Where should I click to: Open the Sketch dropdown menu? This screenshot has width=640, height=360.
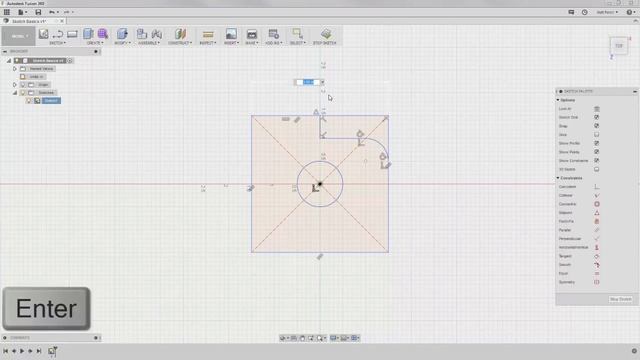click(x=57, y=43)
